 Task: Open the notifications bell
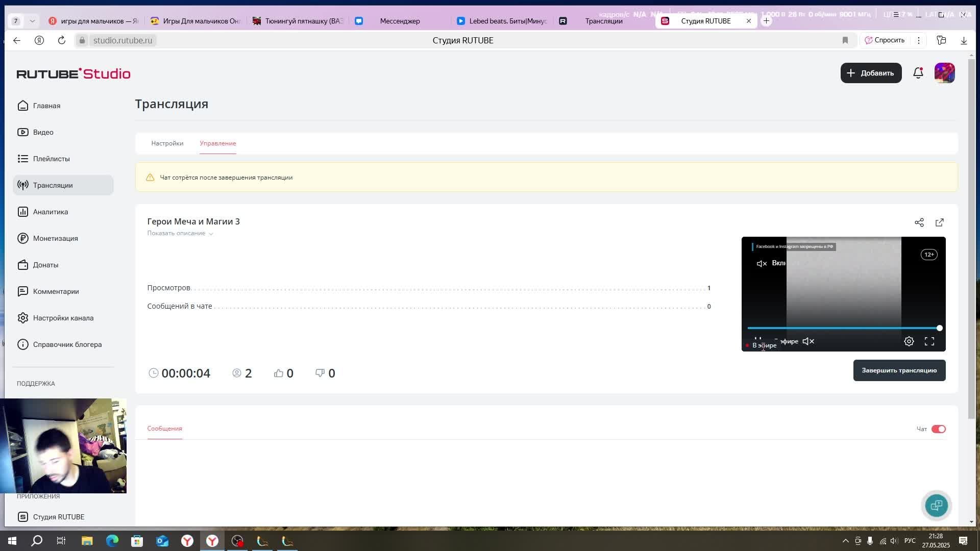918,73
